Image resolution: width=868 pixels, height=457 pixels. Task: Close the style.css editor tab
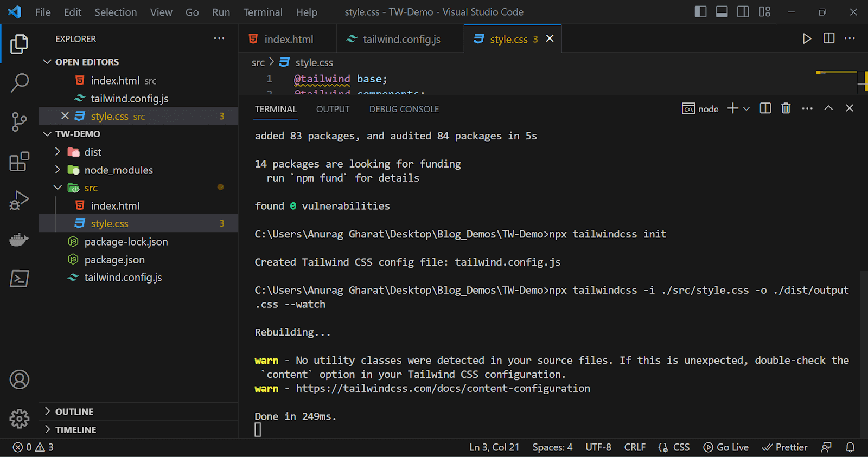pyautogui.click(x=550, y=38)
